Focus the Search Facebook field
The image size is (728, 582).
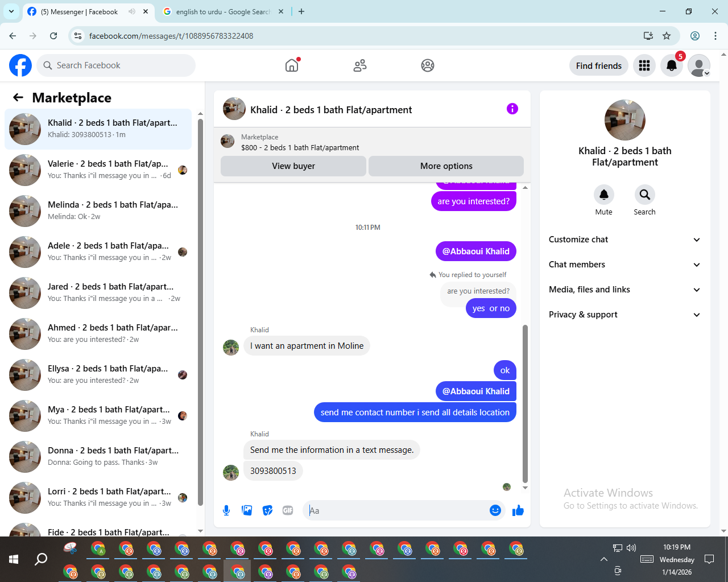[x=116, y=65]
